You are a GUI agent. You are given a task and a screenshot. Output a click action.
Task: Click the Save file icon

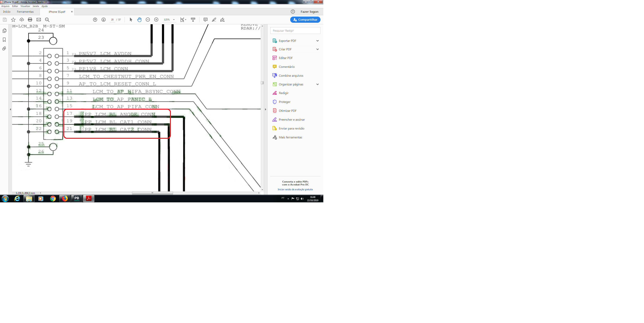pyautogui.click(x=5, y=19)
